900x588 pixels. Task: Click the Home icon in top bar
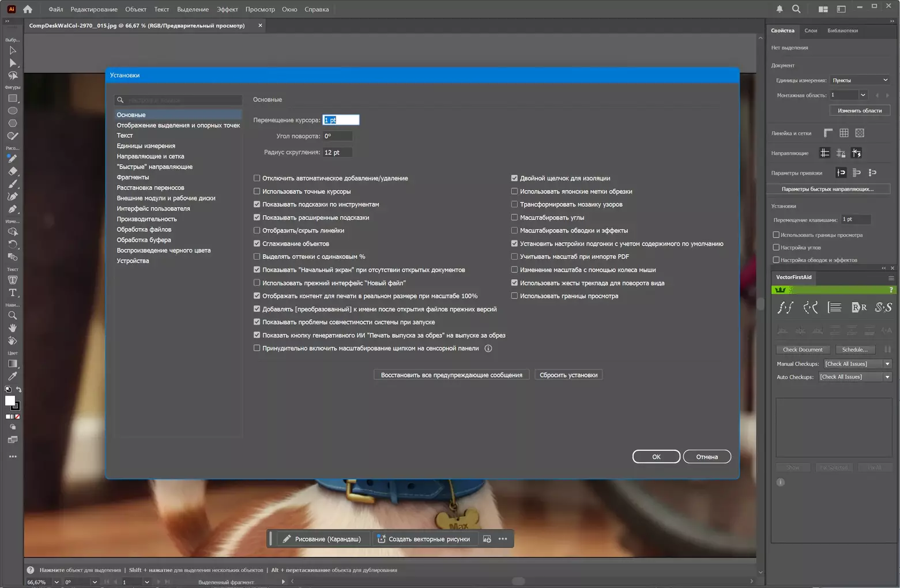pyautogui.click(x=28, y=9)
